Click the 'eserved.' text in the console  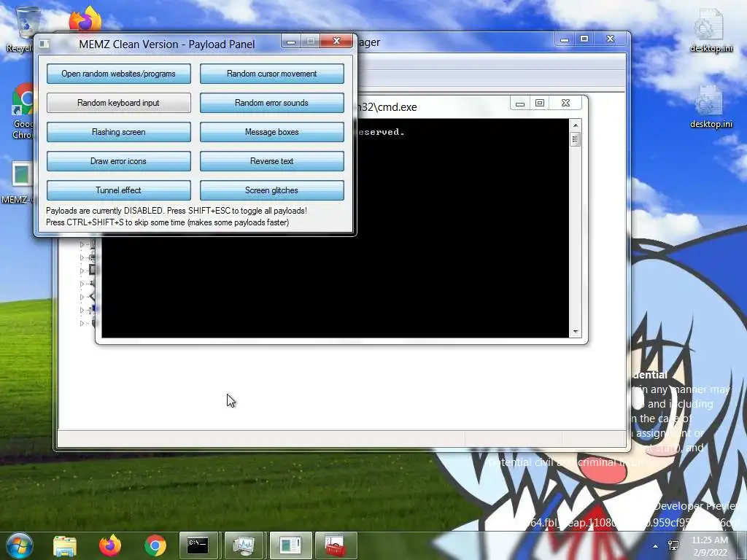381,132
